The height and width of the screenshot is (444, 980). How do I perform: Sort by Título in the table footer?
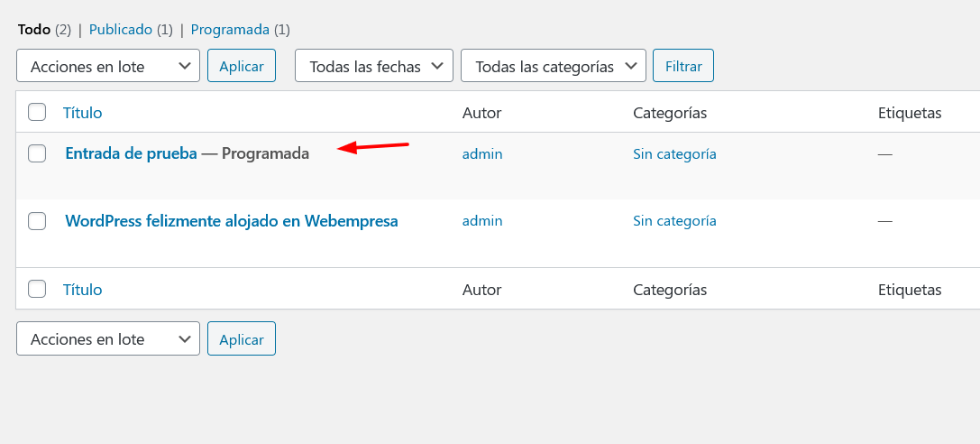(x=83, y=290)
